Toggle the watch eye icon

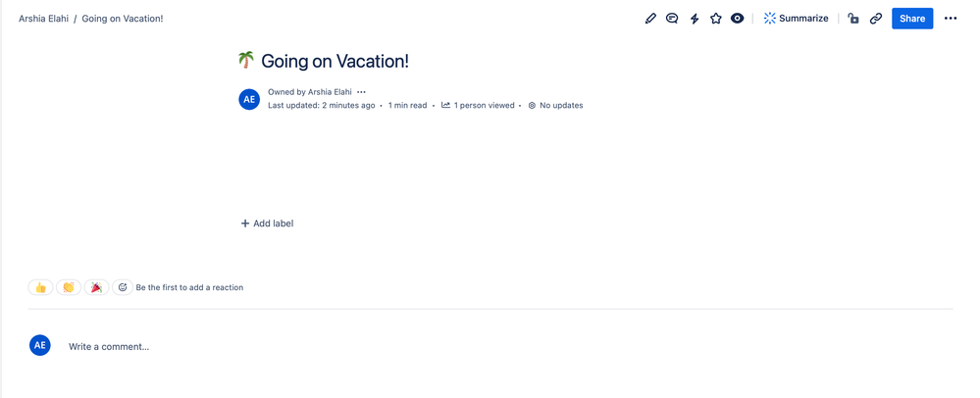point(738,19)
